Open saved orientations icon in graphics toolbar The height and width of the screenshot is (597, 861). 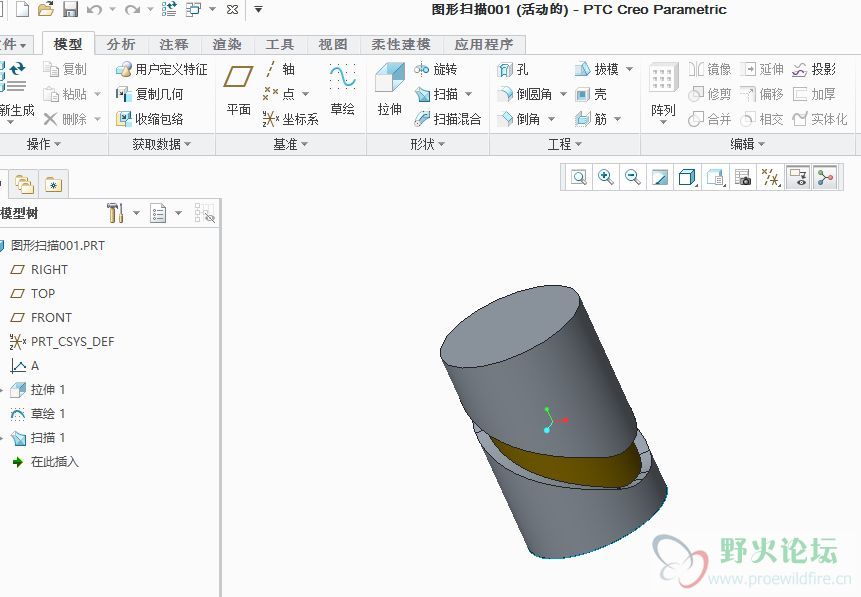(715, 177)
